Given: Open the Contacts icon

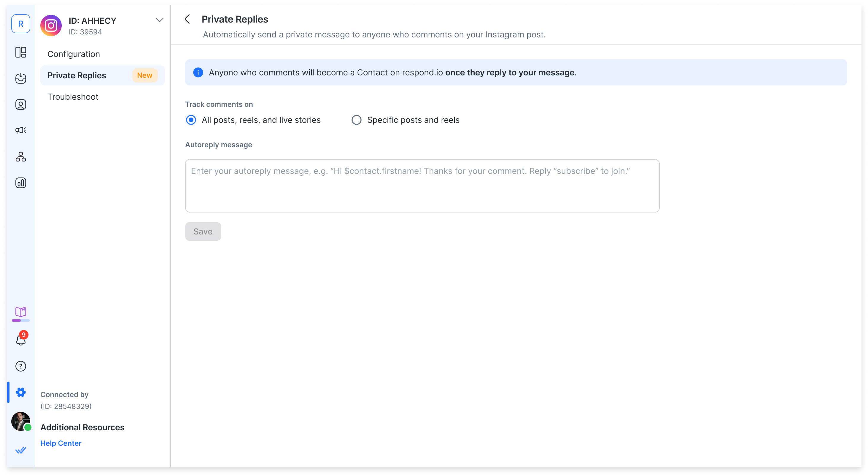Looking at the screenshot, I should tap(20, 104).
